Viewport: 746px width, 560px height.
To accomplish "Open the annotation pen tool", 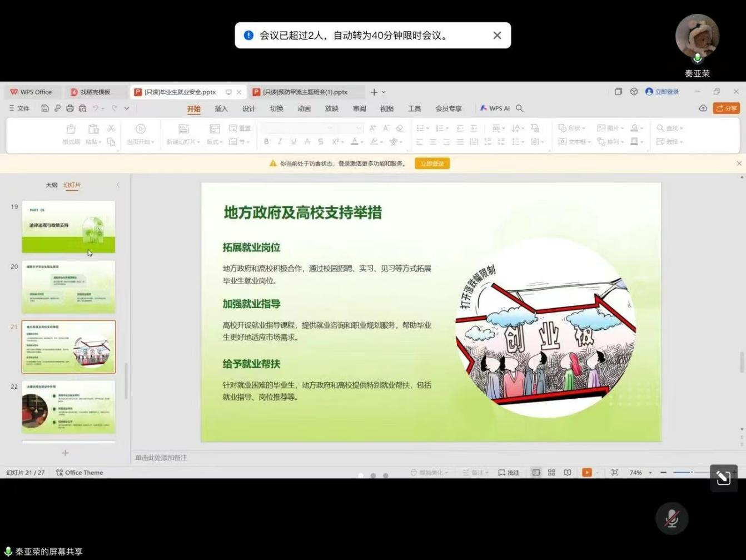I will [x=723, y=478].
